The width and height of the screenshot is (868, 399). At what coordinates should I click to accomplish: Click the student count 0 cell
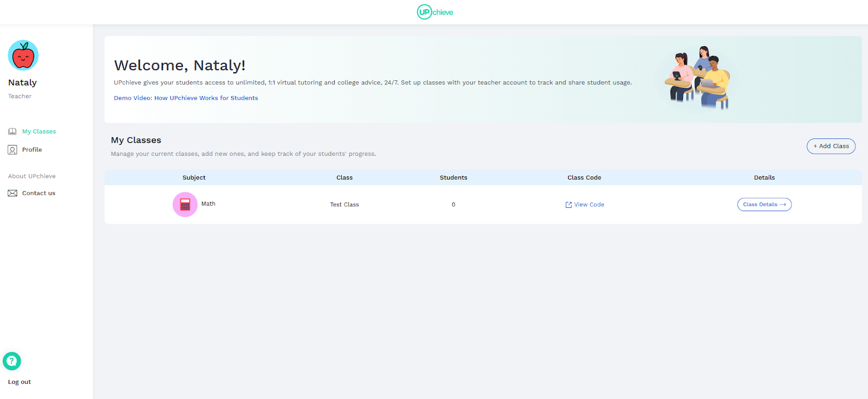click(454, 205)
